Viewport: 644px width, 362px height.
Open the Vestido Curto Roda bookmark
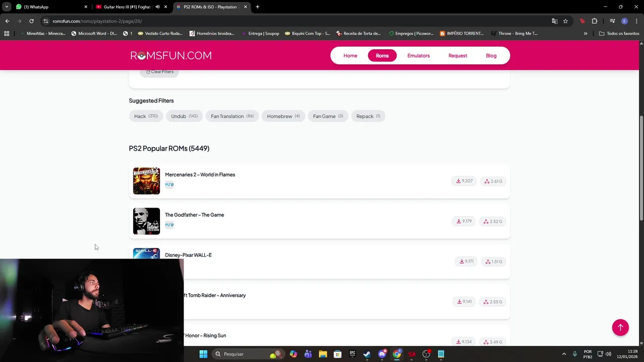(160, 34)
